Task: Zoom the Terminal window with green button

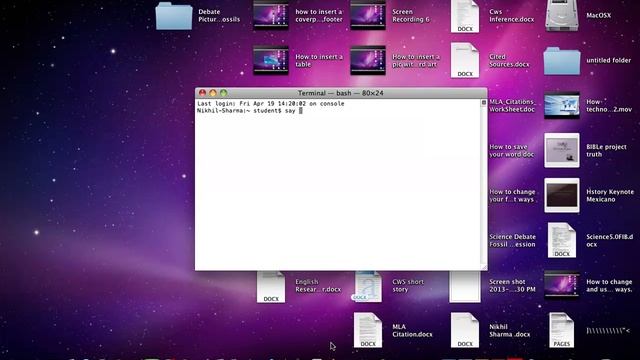Action: tap(223, 93)
